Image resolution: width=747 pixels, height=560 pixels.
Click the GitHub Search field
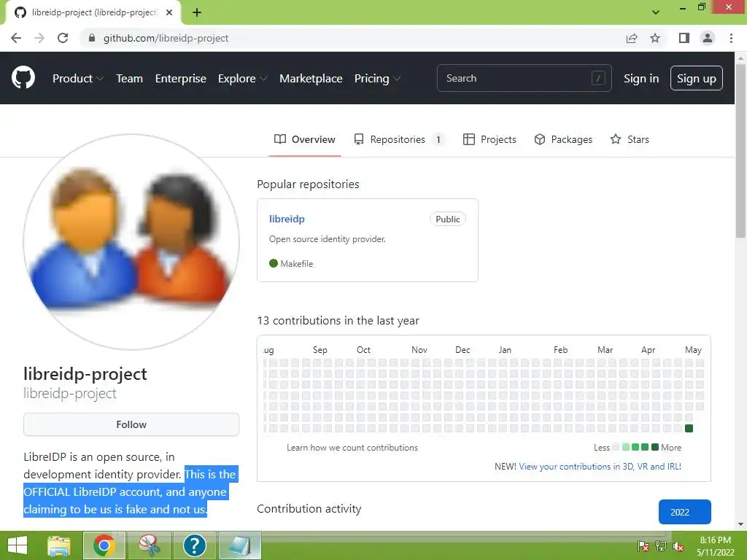(x=524, y=78)
